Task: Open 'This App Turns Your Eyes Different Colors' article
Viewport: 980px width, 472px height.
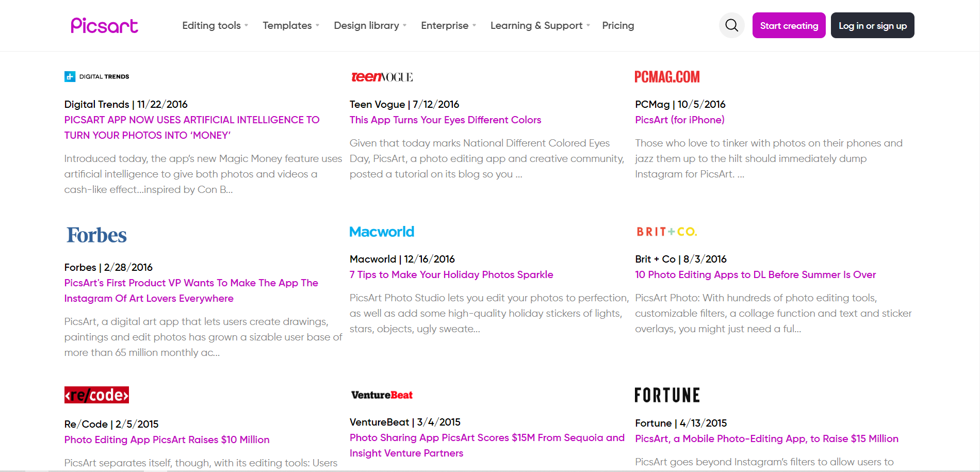Action: [445, 120]
